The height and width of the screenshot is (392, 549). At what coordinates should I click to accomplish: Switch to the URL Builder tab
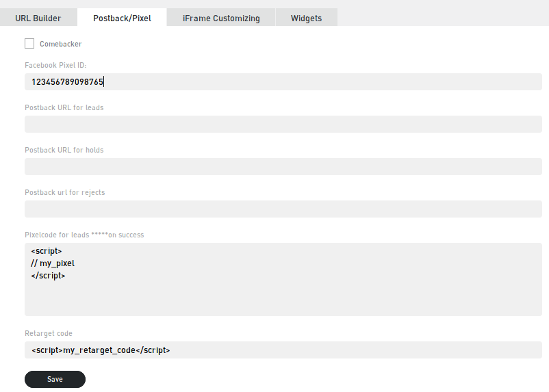click(x=38, y=18)
